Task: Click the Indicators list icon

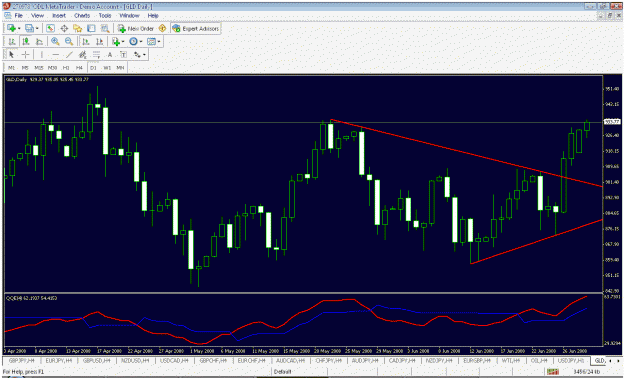Action: (x=116, y=41)
